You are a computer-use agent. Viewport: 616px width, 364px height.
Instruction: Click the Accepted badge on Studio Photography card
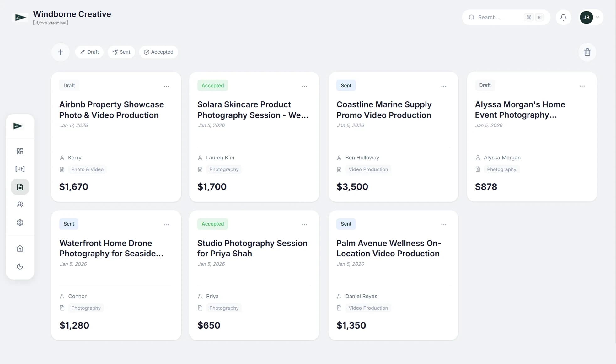point(212,224)
